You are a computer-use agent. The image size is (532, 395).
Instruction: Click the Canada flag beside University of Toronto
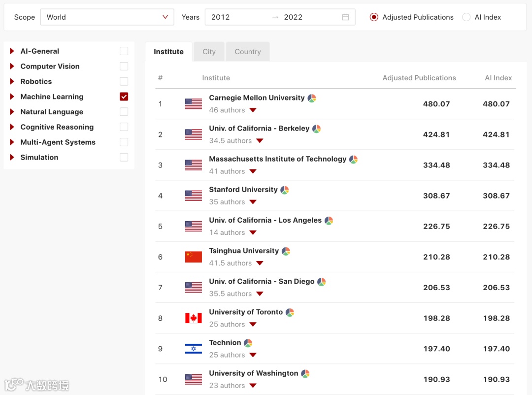[x=194, y=318]
